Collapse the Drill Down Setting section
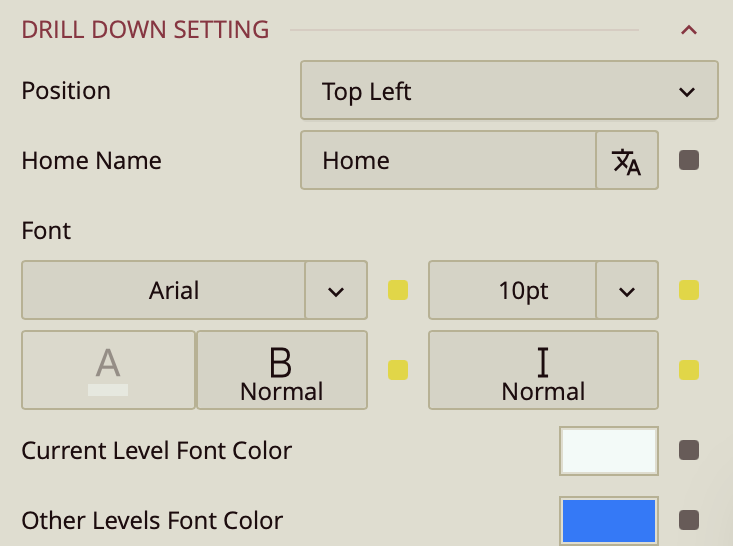Viewport: 733px width, 546px height. tap(688, 30)
